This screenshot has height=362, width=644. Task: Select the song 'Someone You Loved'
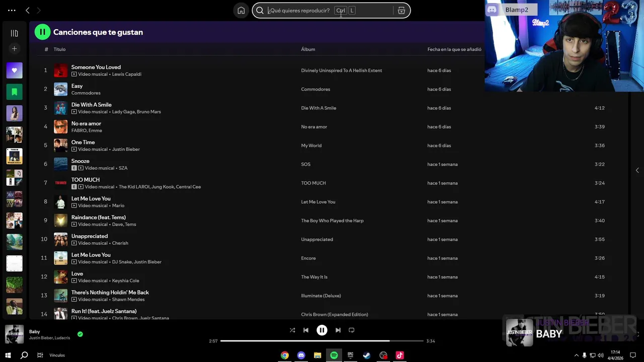pyautogui.click(x=96, y=67)
